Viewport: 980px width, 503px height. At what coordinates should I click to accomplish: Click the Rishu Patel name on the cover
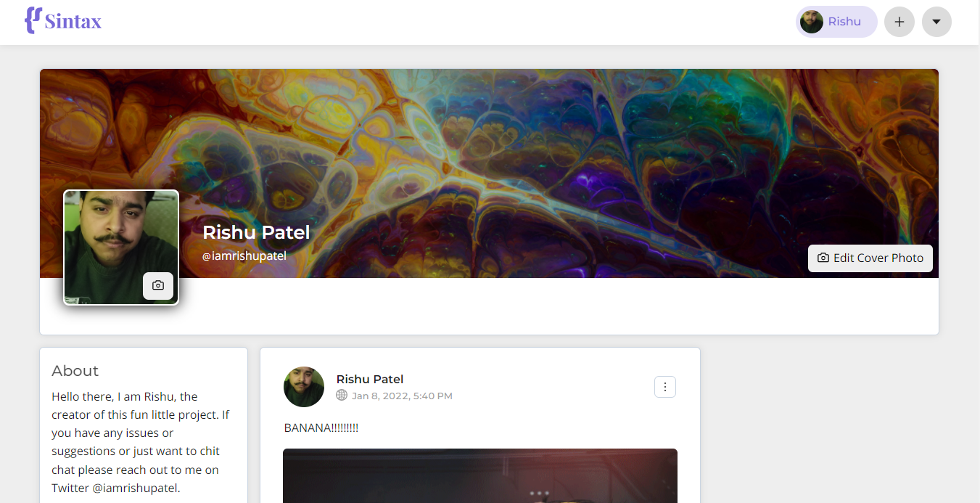coord(256,232)
